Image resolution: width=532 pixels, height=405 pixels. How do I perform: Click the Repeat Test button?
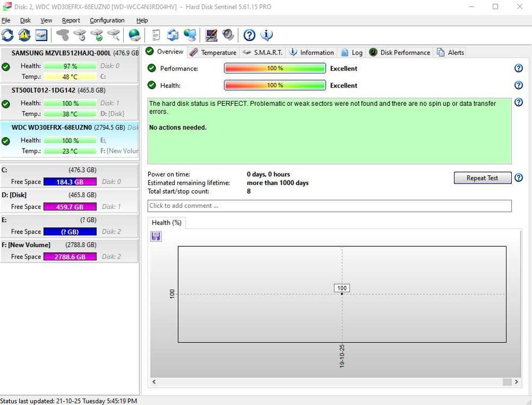(482, 178)
